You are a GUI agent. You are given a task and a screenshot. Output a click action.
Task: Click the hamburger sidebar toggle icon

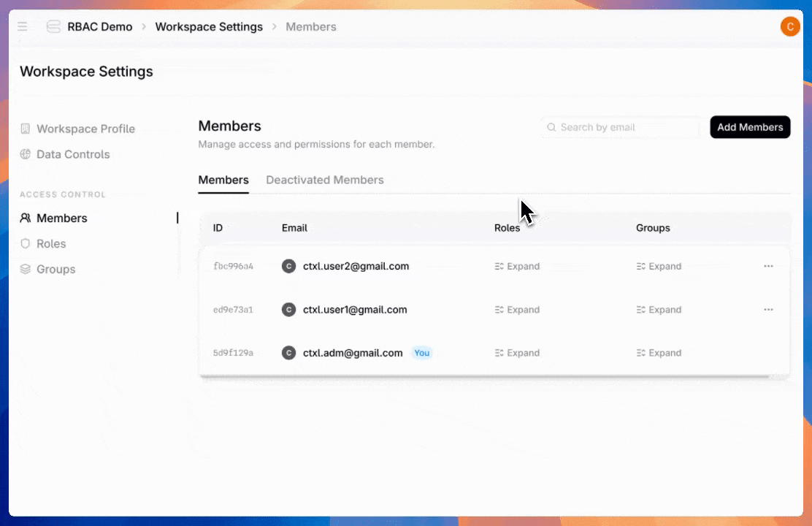[x=23, y=27]
